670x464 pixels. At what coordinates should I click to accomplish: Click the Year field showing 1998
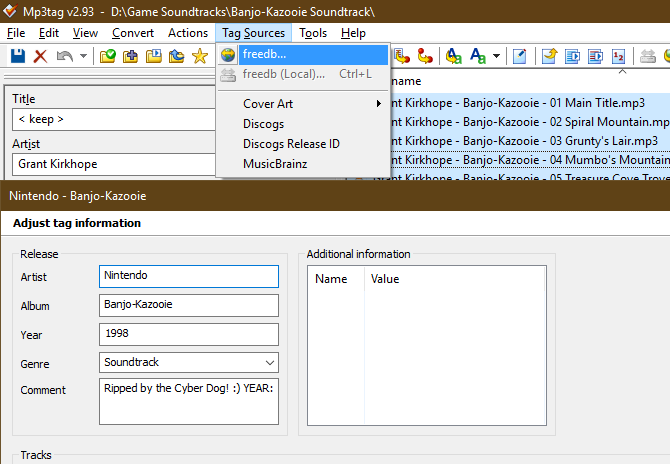[x=189, y=334]
